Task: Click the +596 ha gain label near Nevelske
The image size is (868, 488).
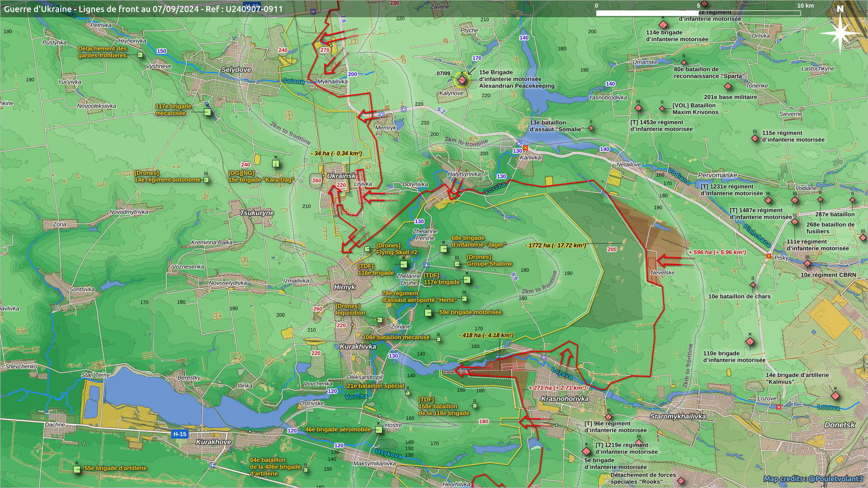Action: coord(717,253)
